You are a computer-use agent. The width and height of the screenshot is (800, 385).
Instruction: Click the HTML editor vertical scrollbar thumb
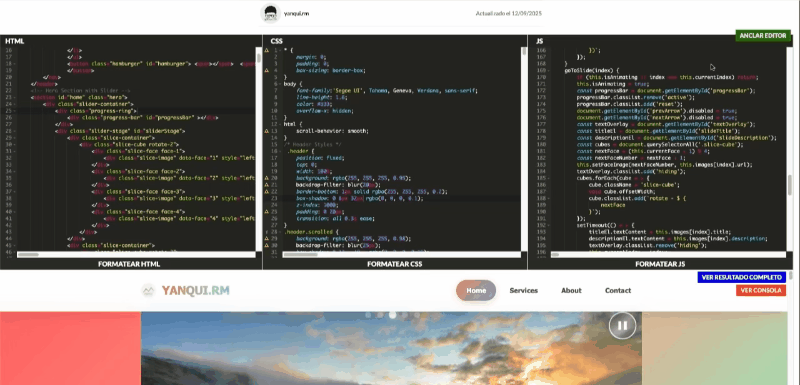(x=259, y=57)
